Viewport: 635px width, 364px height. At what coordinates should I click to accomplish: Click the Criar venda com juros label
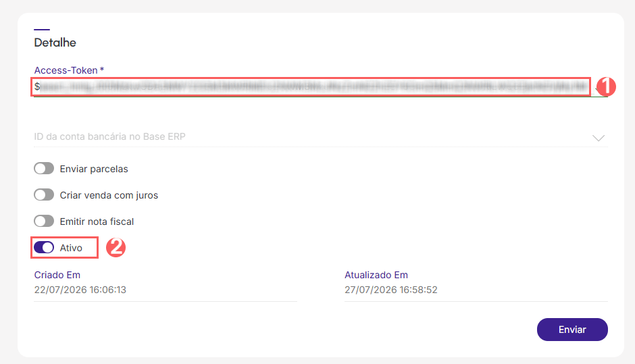click(x=109, y=195)
